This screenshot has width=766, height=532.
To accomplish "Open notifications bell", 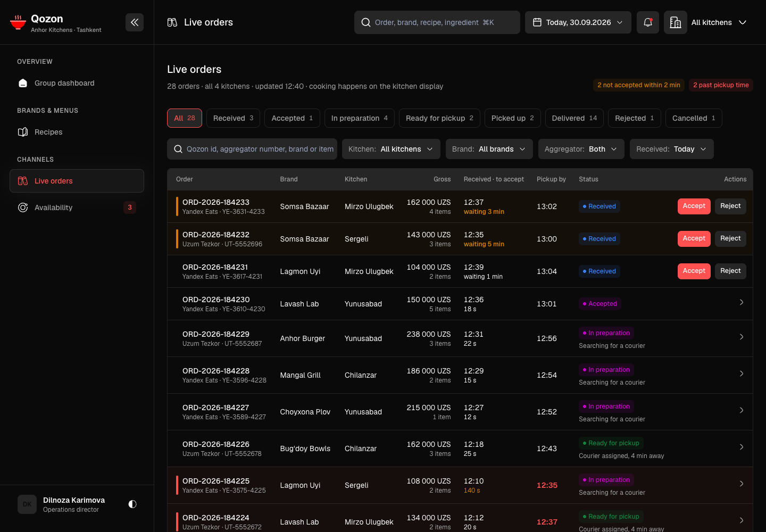I will pos(648,22).
